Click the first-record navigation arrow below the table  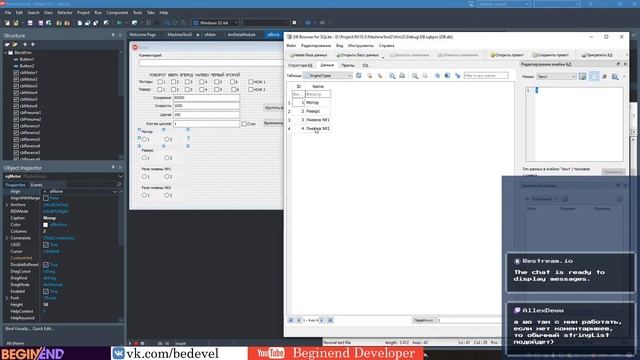coord(291,320)
